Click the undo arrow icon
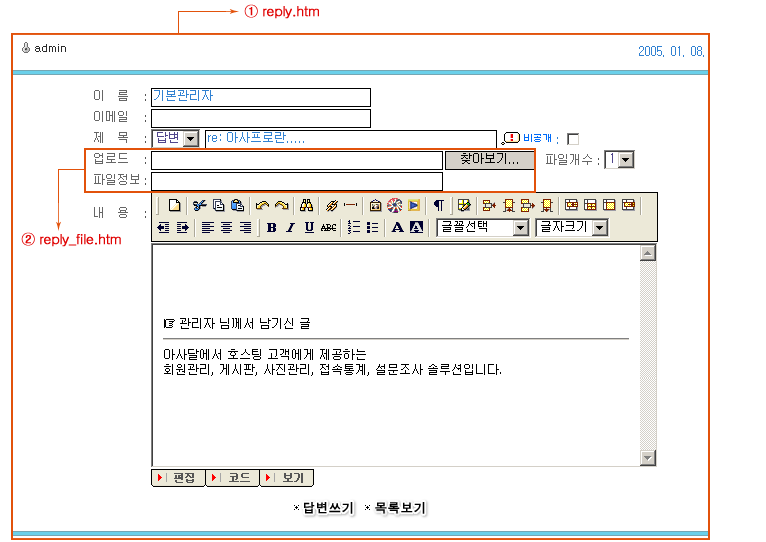This screenshot has height=542, width=766. pos(262,205)
